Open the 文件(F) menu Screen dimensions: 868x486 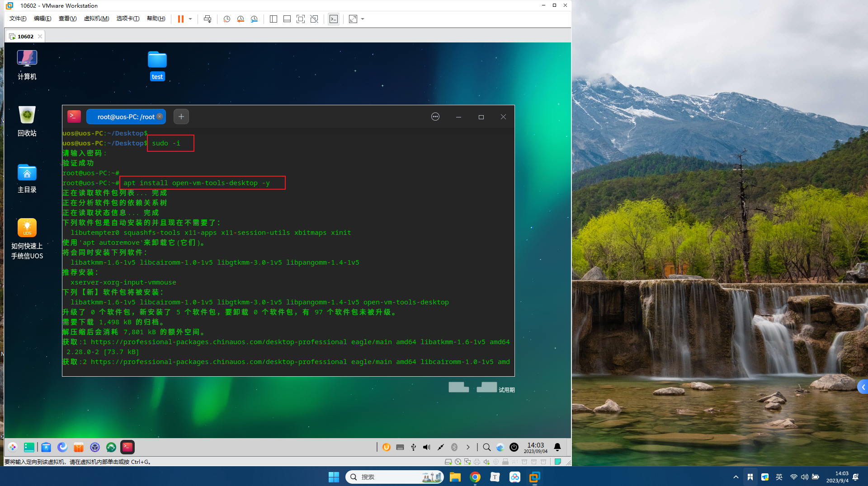click(x=18, y=19)
